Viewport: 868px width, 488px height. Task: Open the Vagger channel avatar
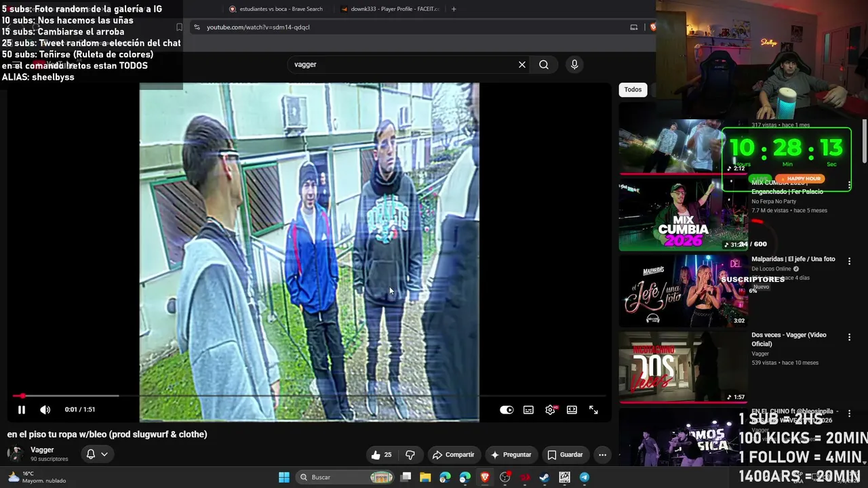pyautogui.click(x=14, y=454)
